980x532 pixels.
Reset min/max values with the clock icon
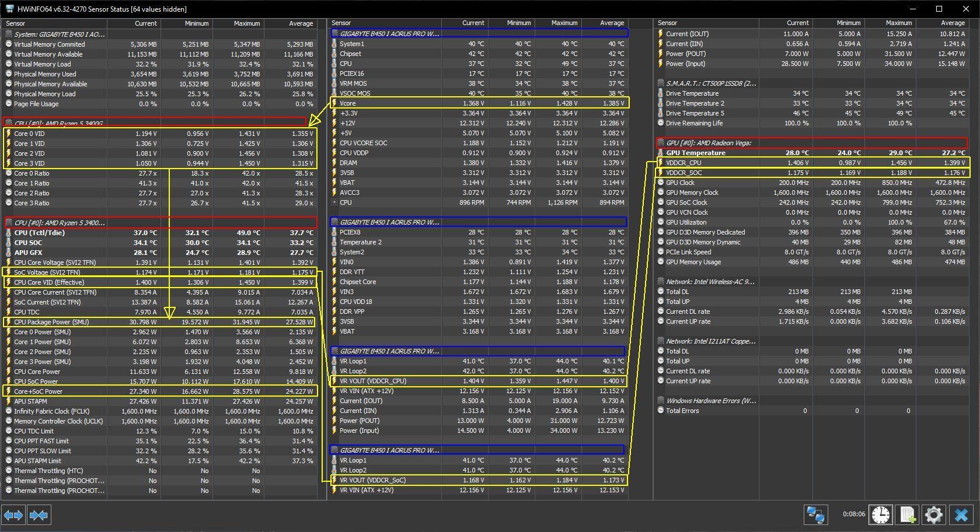click(881, 514)
